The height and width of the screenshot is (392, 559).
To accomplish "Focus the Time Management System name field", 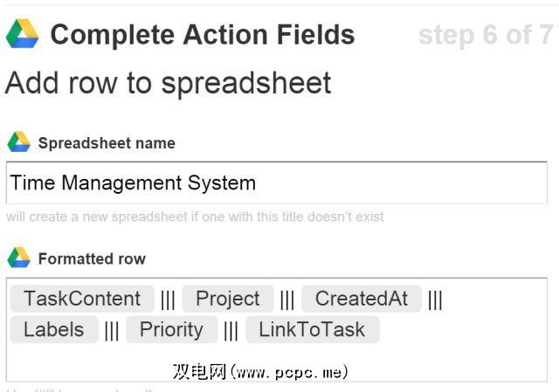I will [x=276, y=183].
